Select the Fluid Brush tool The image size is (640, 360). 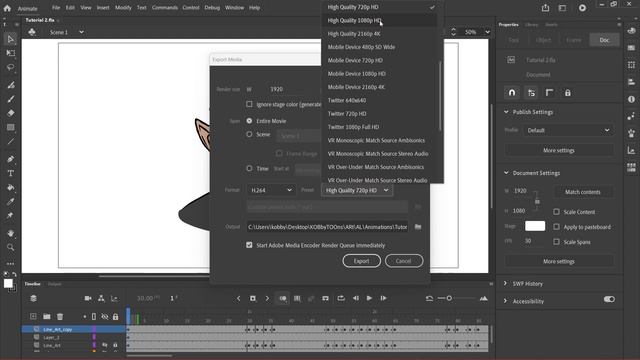(x=11, y=85)
